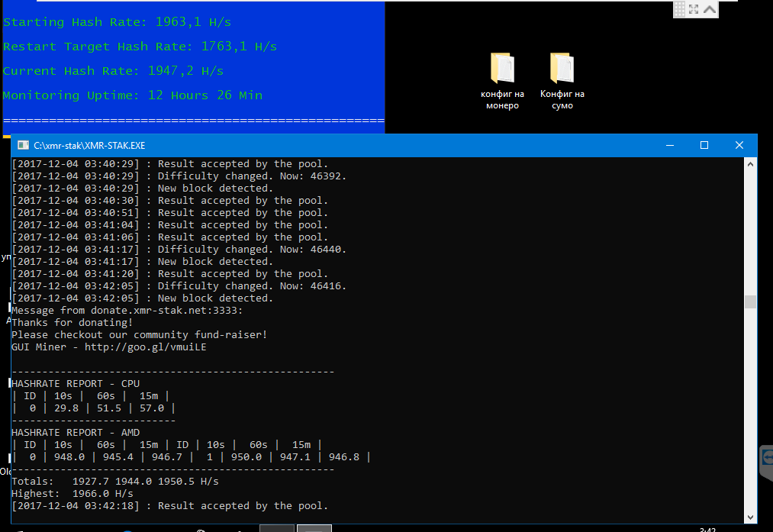Click the 'Highest: 1966.0 H/s' line
The height and width of the screenshot is (532, 773).
(x=72, y=494)
